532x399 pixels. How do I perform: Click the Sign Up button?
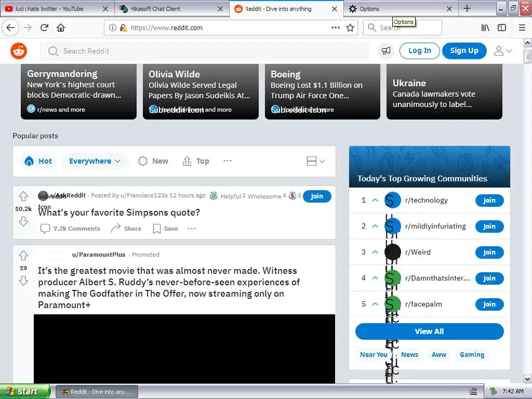[x=464, y=51]
